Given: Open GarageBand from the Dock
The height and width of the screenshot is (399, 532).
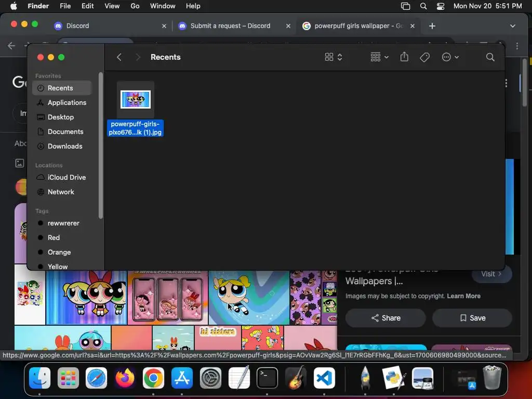Looking at the screenshot, I should pos(296,378).
